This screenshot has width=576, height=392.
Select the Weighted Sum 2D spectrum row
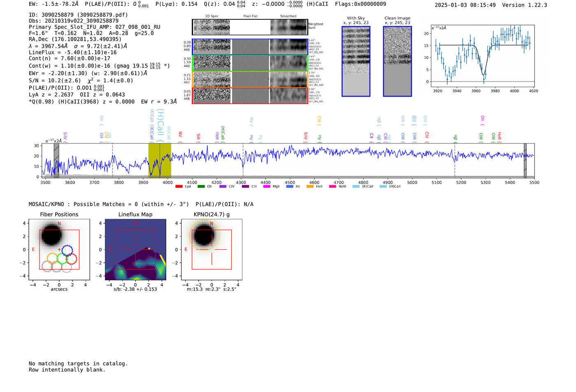250,27
